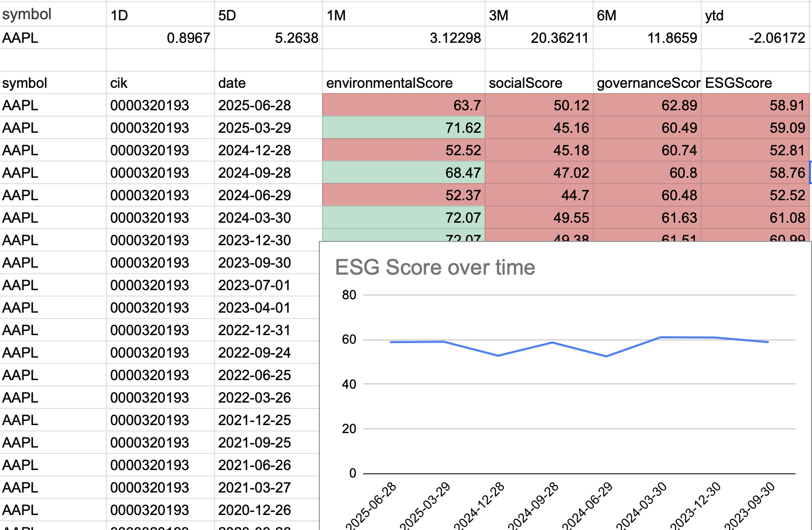Viewport: 812px width, 530px height.
Task: Click environmental score cell 71.62
Action: pyautogui.click(x=404, y=128)
